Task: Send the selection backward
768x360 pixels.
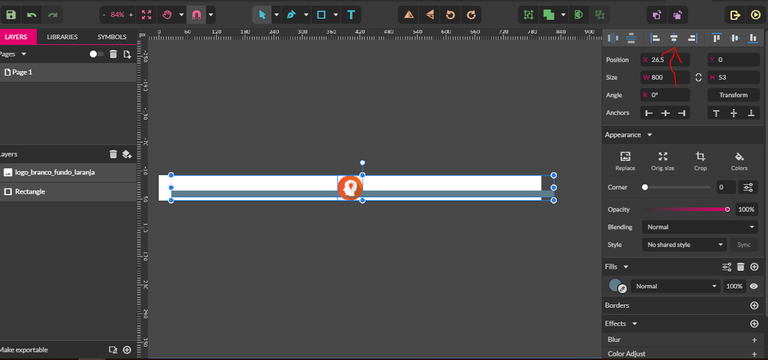Action: point(677,15)
